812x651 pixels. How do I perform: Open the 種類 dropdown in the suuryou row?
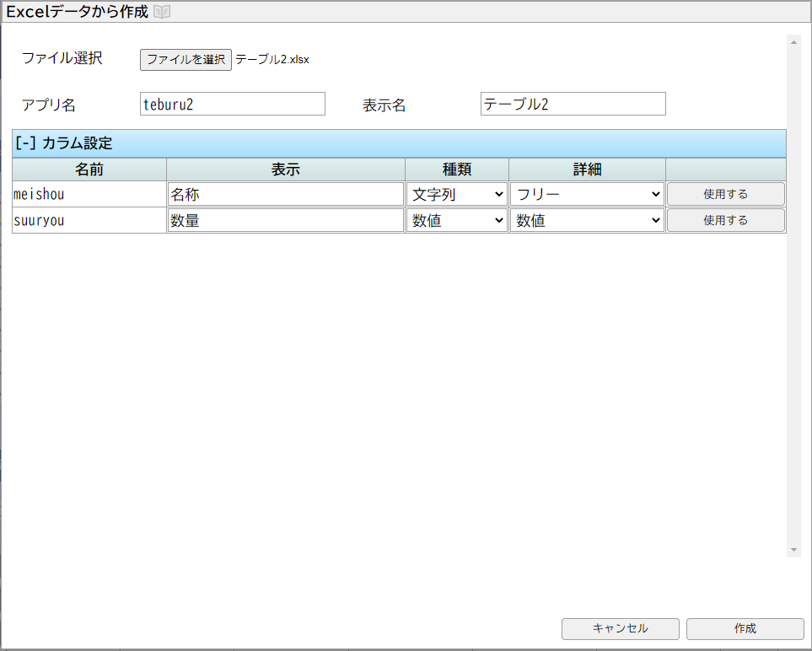[x=456, y=221]
